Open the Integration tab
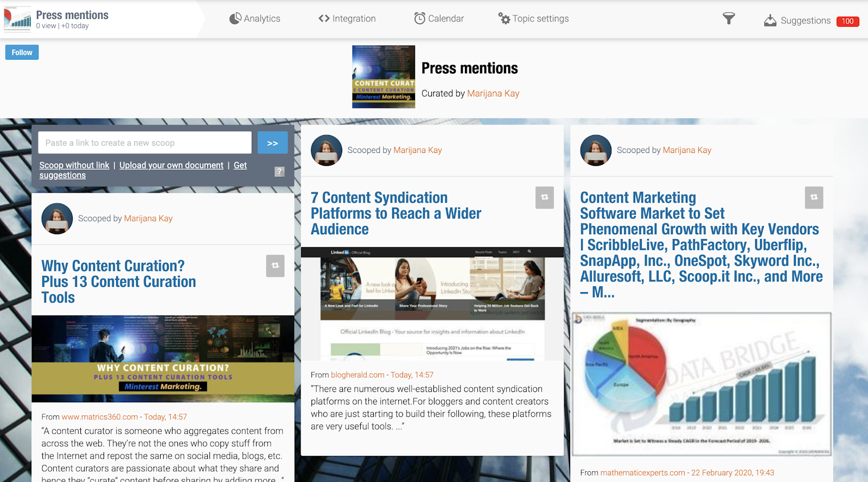This screenshot has width=868, height=482. pyautogui.click(x=347, y=18)
